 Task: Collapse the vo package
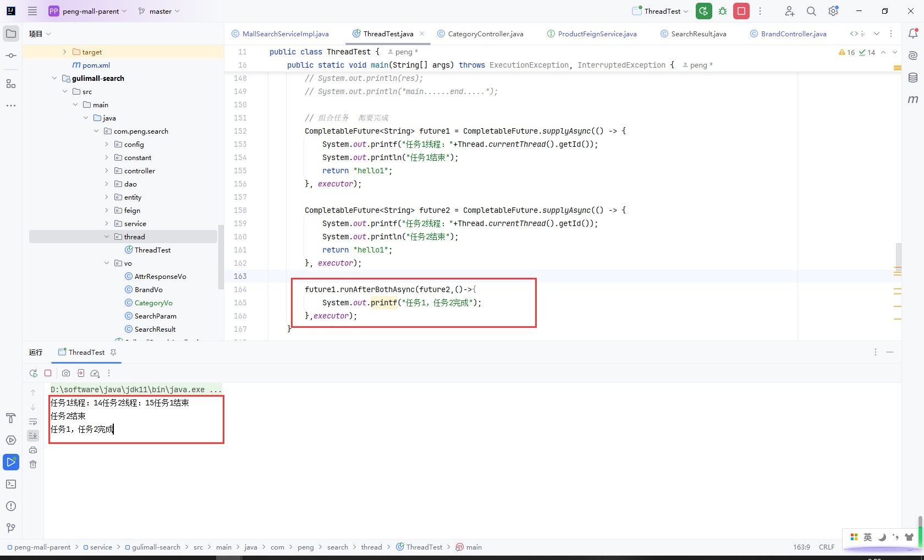[107, 263]
